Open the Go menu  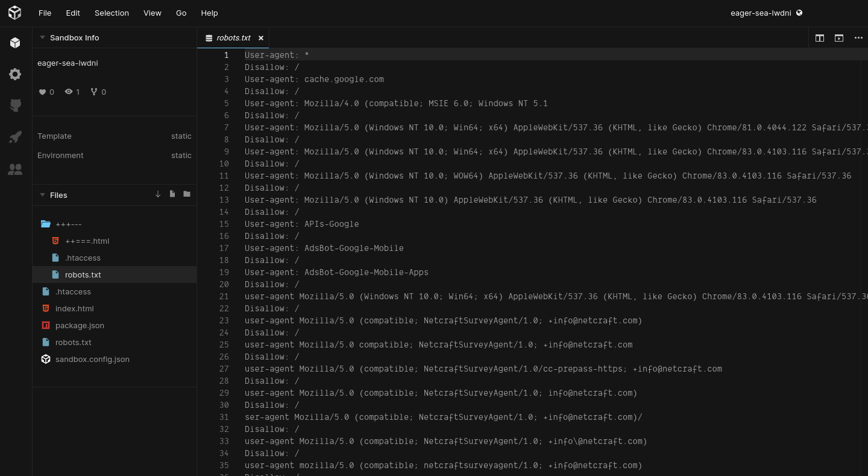[x=181, y=13]
